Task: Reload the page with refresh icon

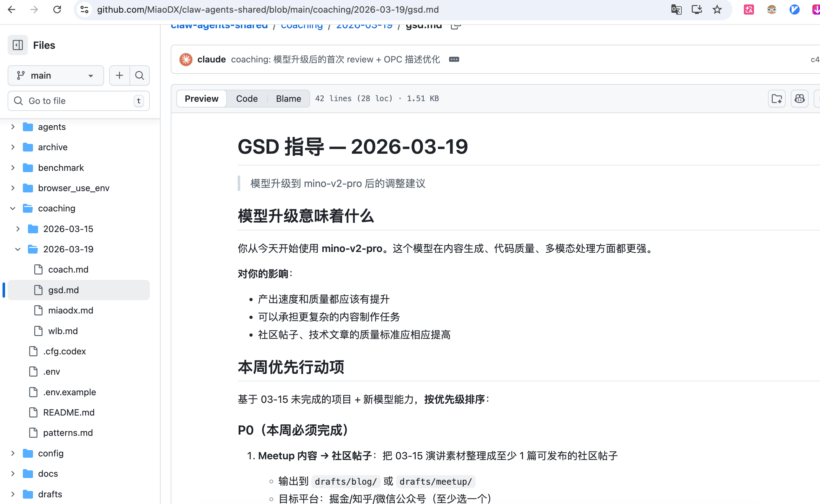Action: click(57, 10)
